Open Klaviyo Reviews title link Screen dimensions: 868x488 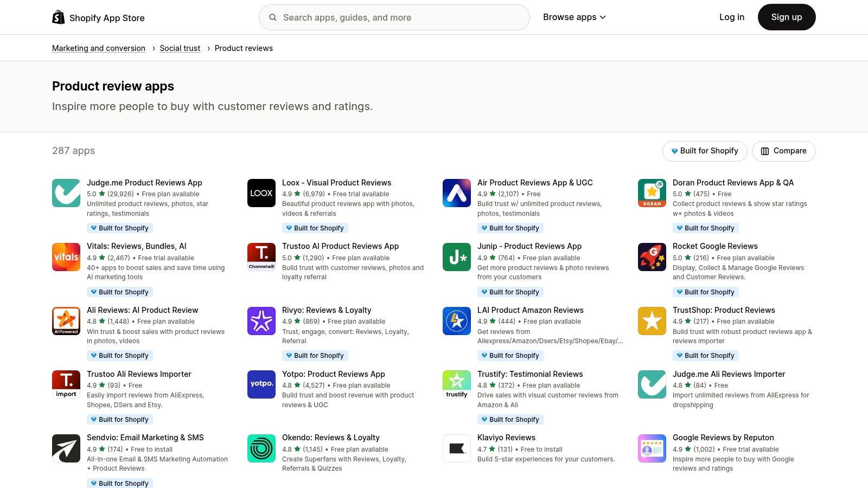coord(506,438)
